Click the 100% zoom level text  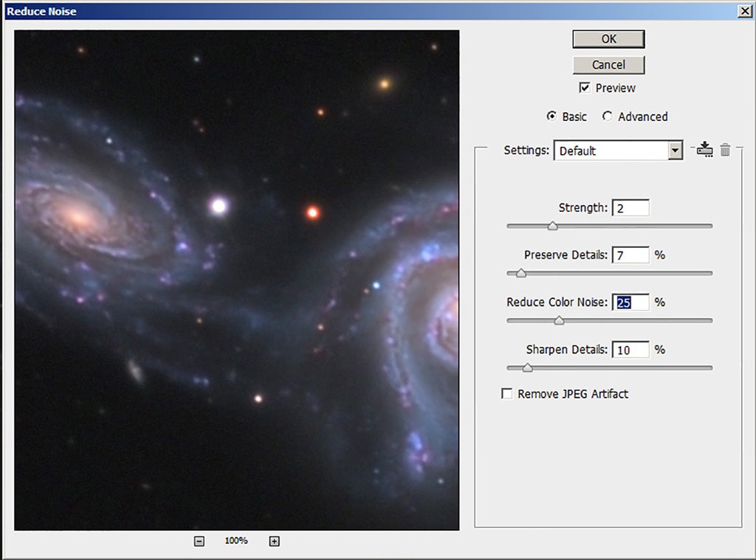click(236, 541)
